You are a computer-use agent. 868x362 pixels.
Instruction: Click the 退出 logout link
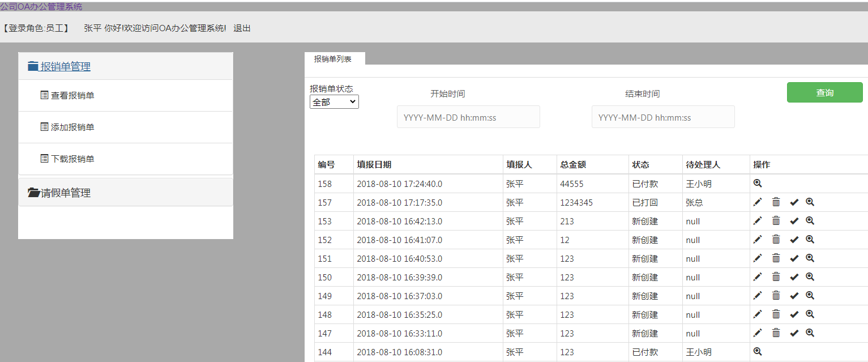[242, 28]
